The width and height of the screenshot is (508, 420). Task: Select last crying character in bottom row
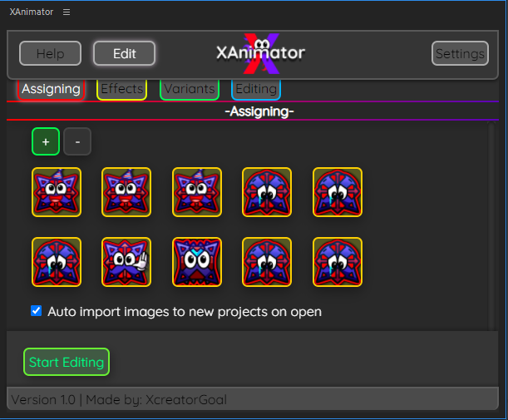[x=338, y=262]
